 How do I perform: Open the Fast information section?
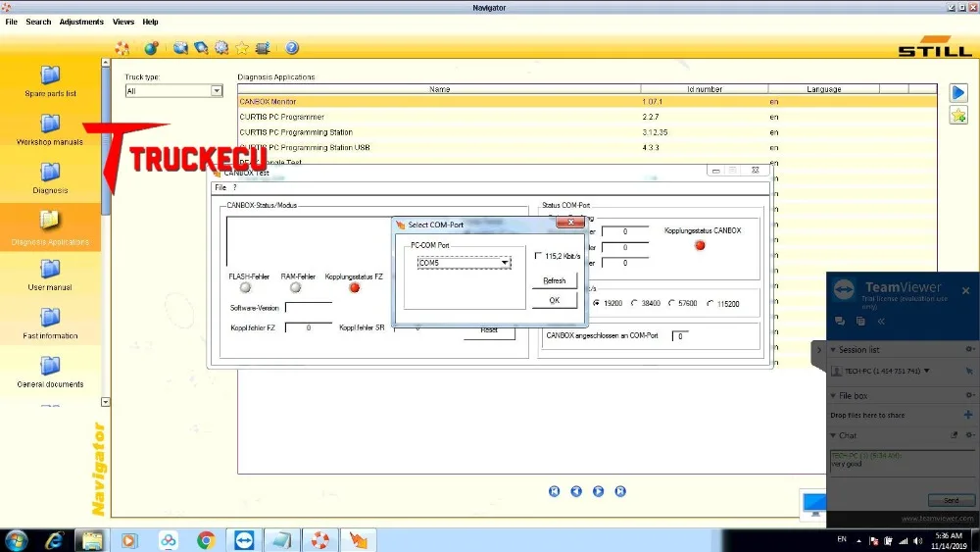click(x=50, y=324)
